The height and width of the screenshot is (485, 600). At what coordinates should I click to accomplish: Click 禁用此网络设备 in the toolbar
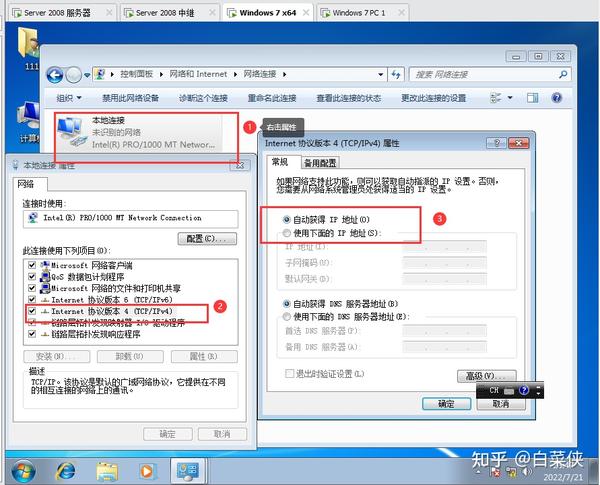click(130, 98)
